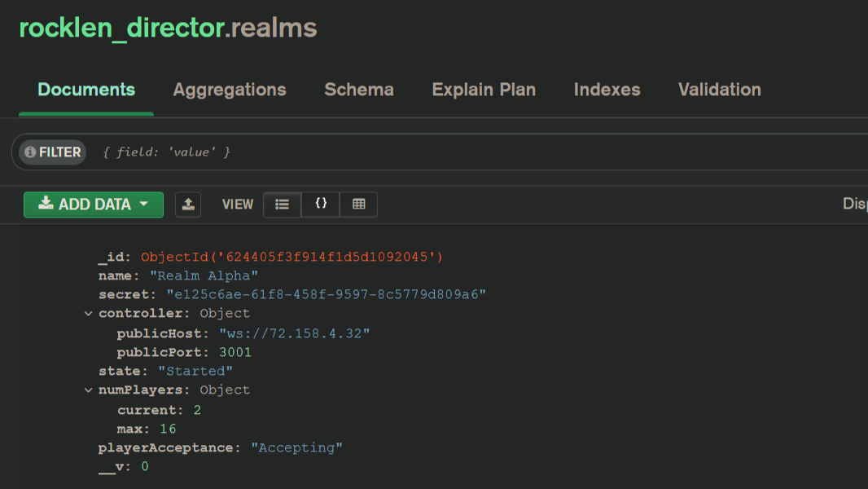Open export collection via upload icon
The height and width of the screenshot is (489, 868).
click(188, 205)
